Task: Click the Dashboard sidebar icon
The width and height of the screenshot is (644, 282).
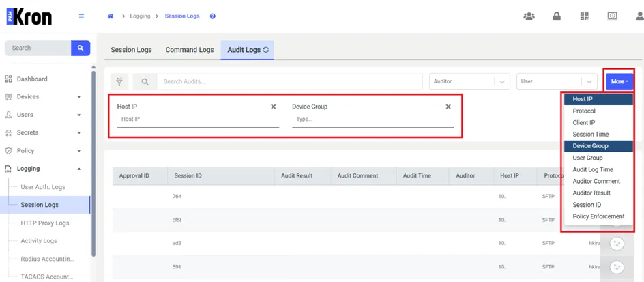Action: pos(8,79)
